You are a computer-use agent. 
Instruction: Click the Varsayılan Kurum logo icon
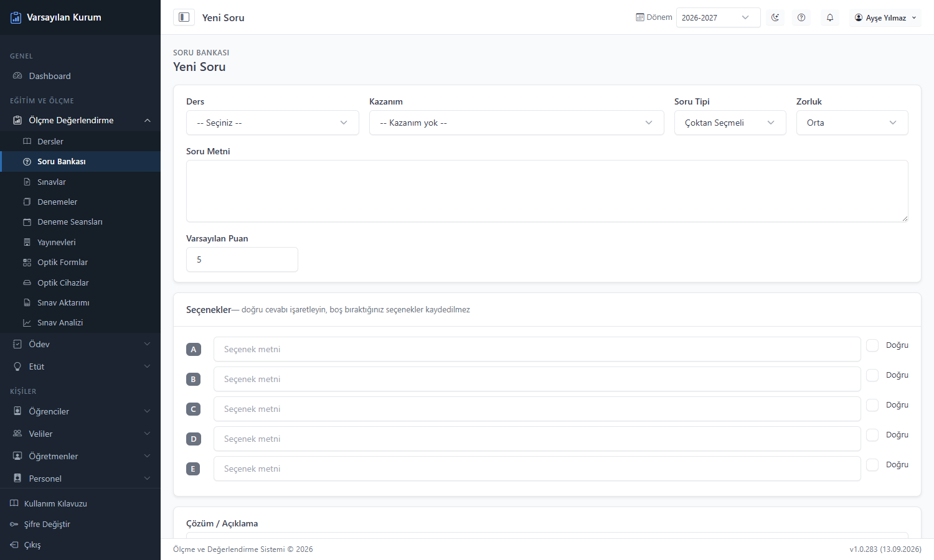[16, 17]
